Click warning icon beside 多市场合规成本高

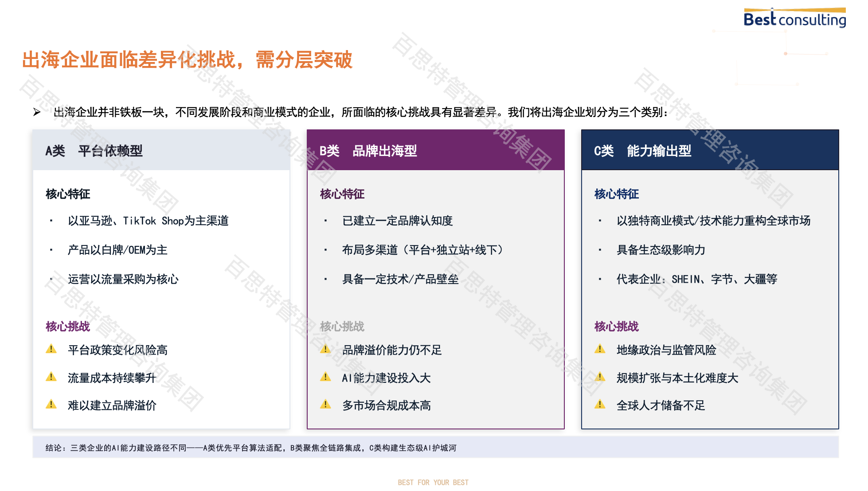coord(326,405)
